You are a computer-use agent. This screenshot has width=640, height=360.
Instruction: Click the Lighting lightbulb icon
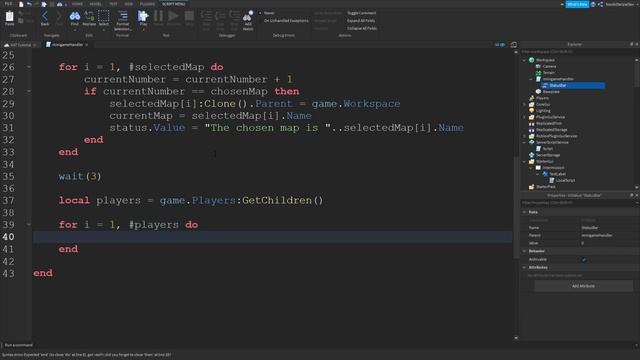click(532, 111)
